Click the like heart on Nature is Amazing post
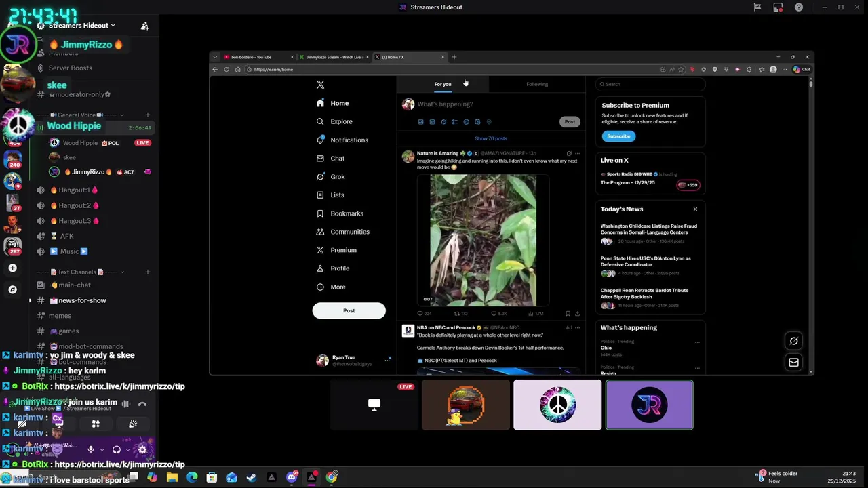This screenshot has width=868, height=488. tap(494, 314)
